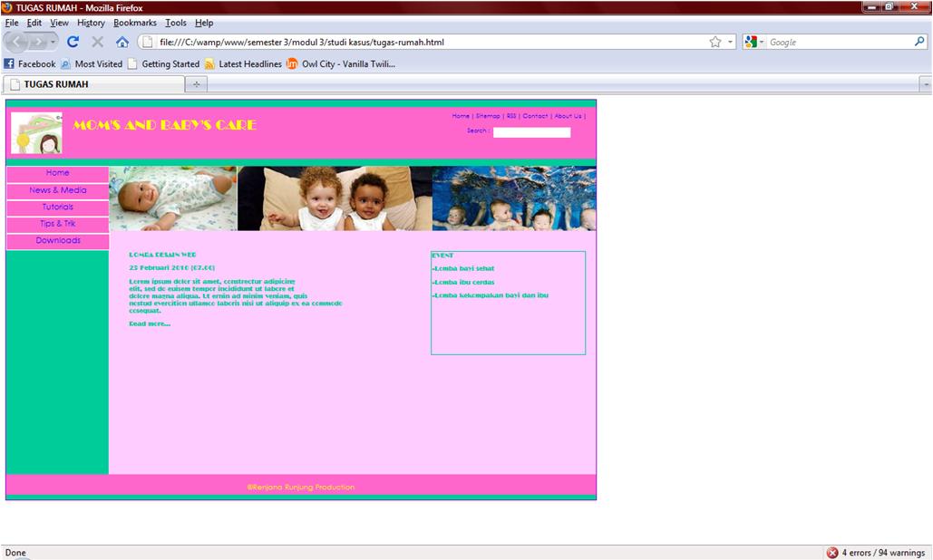Click the red error icon in status bar
Viewport: 933px width, 560px height.
point(831,552)
